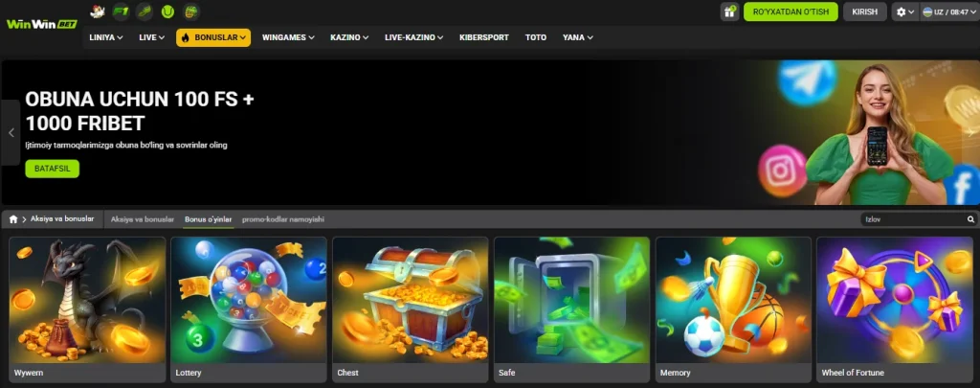Open the F1 shortcut icon
The image size is (980, 388).
click(x=121, y=11)
